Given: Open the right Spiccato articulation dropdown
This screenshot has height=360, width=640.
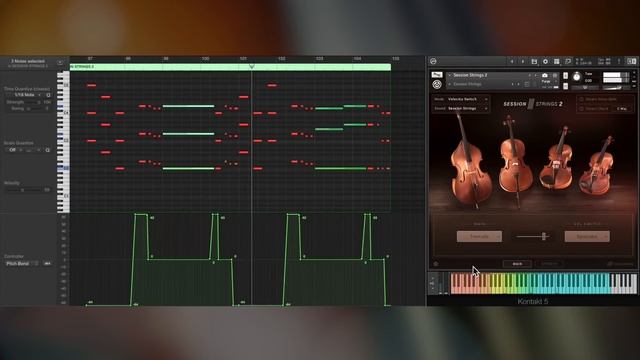Looking at the screenshot, I should point(587,236).
